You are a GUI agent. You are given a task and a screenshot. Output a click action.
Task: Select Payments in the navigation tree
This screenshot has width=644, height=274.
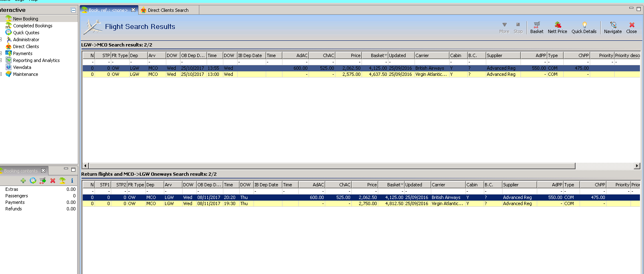22,53
